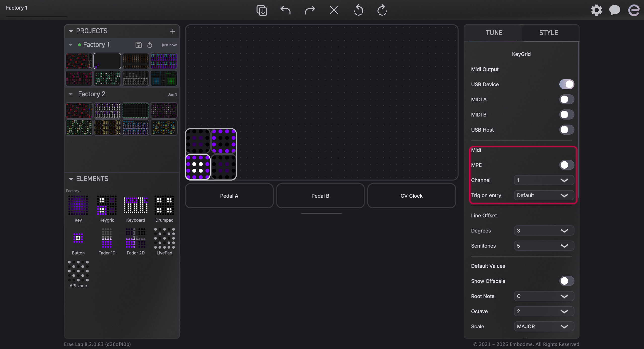Add a new project with plus icon
The image size is (644, 349).
click(x=173, y=31)
